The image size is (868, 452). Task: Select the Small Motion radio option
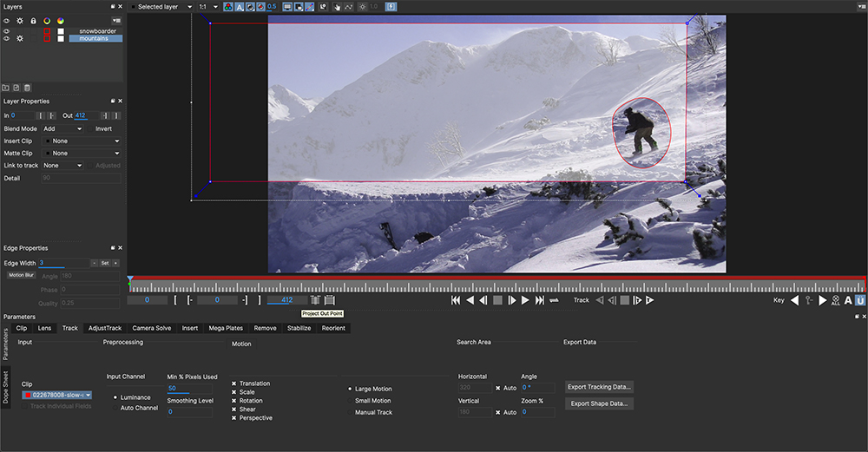point(350,401)
